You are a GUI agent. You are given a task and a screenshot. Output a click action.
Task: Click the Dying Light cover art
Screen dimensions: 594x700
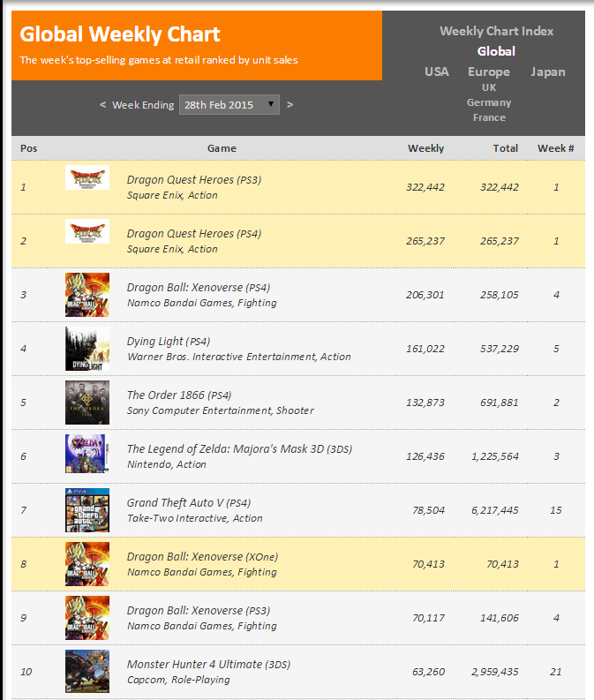point(87,349)
